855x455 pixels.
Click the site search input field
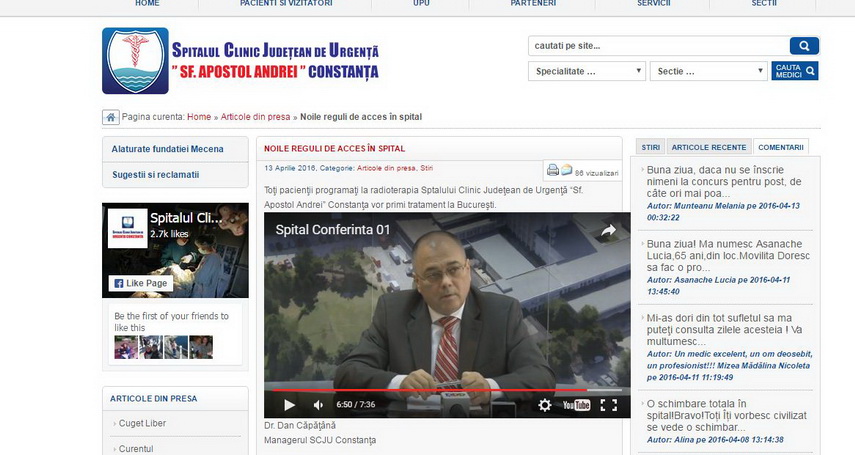[657, 46]
